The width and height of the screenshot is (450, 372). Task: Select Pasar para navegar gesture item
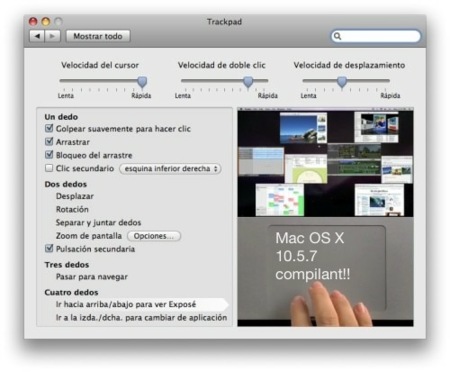tap(92, 277)
